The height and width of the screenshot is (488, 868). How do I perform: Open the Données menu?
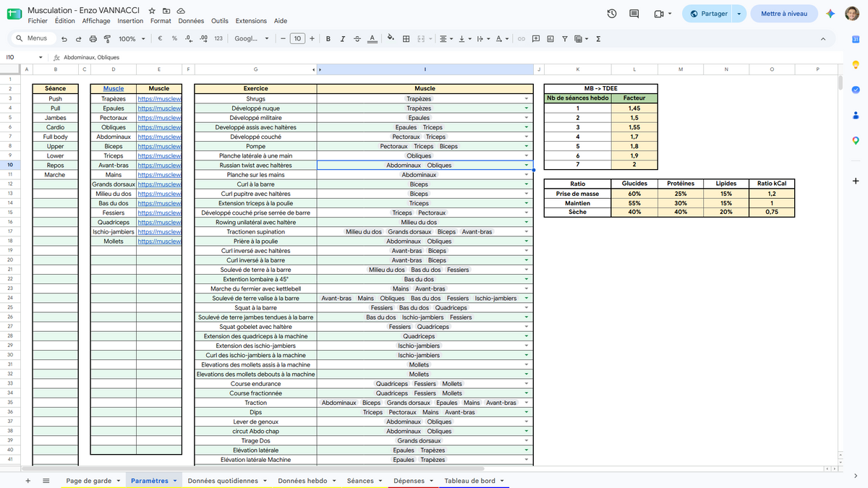[x=191, y=21]
